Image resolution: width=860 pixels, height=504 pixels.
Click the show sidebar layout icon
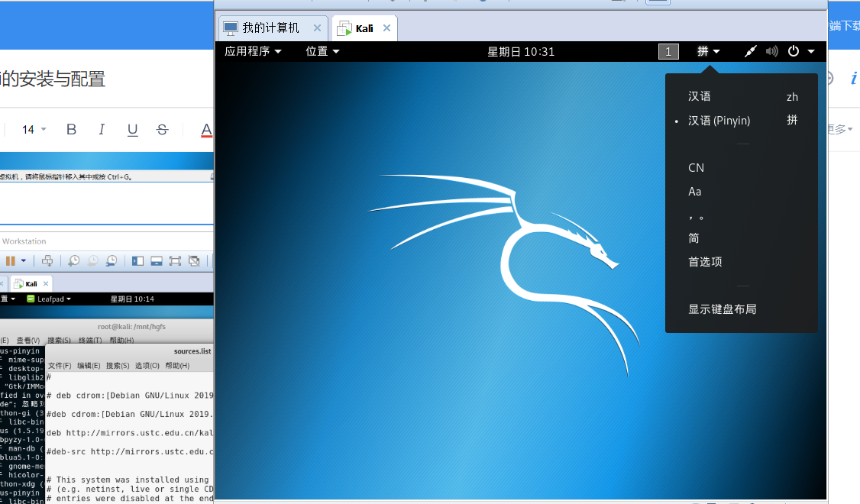(137, 261)
